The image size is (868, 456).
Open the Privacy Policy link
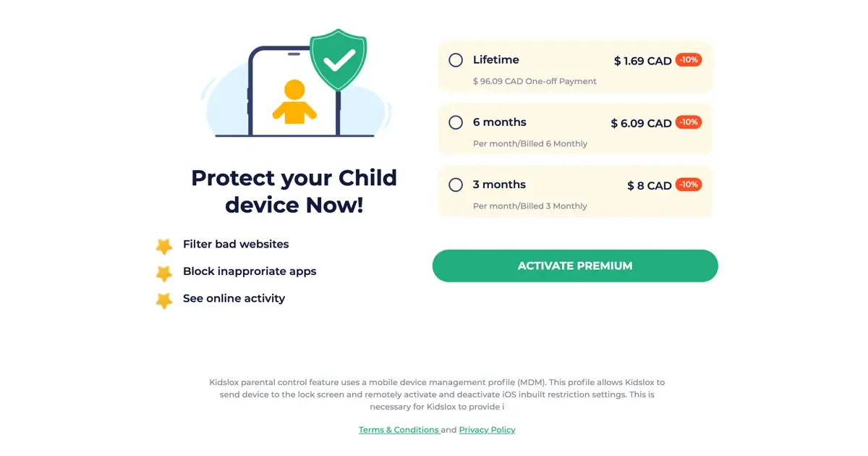[x=487, y=430]
